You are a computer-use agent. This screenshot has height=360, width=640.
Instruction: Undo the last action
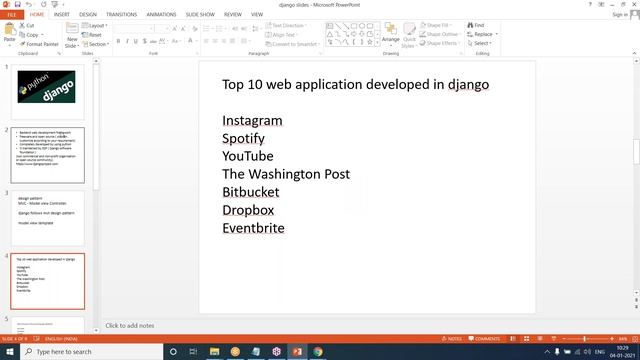click(x=29, y=4)
